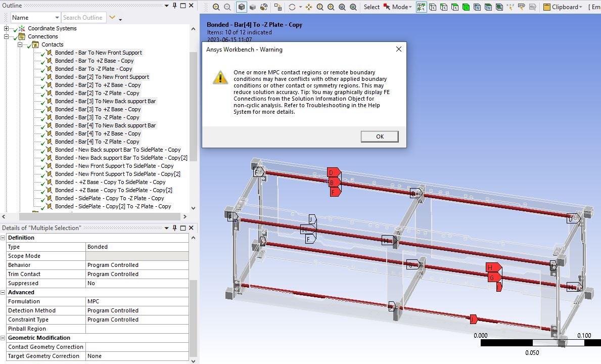Choose the Face selection filter
Image resolution: width=601 pixels, height=364 pixels.
tap(455, 7)
